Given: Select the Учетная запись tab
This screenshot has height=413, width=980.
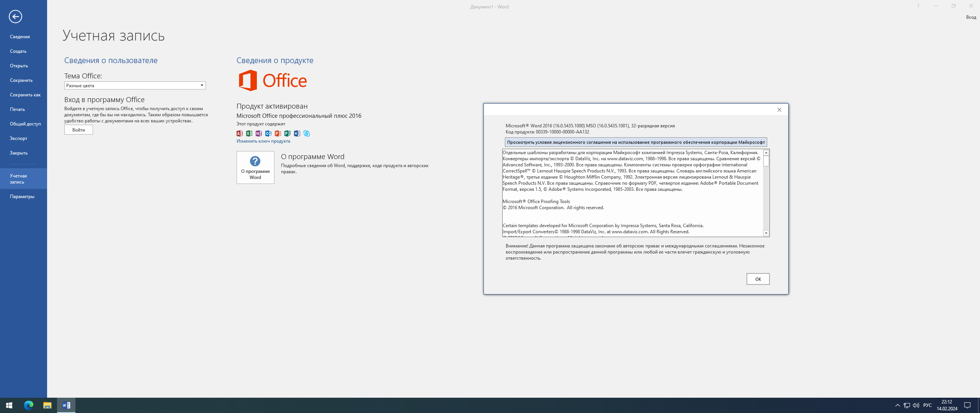Looking at the screenshot, I should tap(23, 179).
